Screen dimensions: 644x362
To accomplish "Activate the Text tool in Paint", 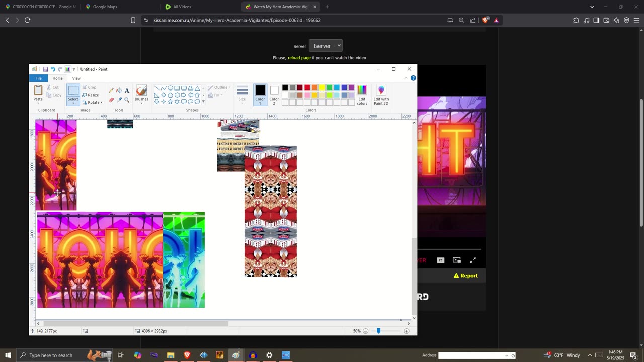I will click(127, 90).
